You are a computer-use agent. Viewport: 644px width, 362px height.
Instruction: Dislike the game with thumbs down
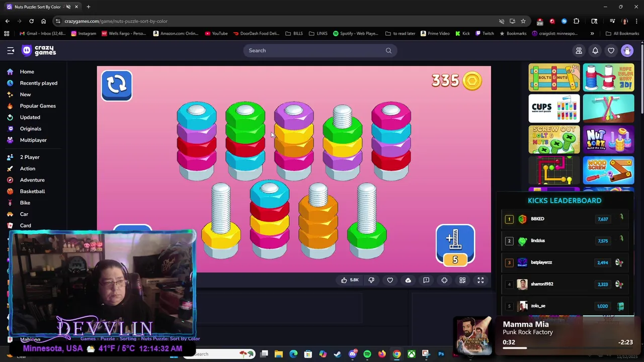(x=371, y=280)
